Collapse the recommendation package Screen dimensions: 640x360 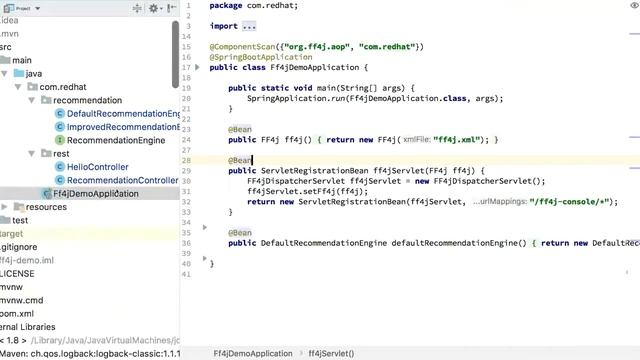point(31,100)
